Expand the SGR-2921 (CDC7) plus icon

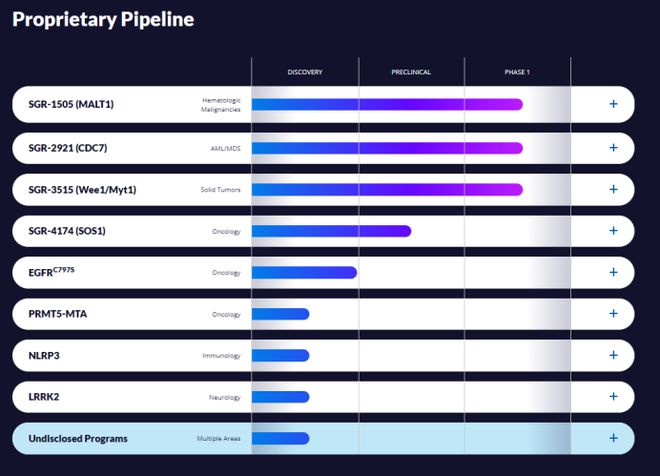(x=613, y=147)
